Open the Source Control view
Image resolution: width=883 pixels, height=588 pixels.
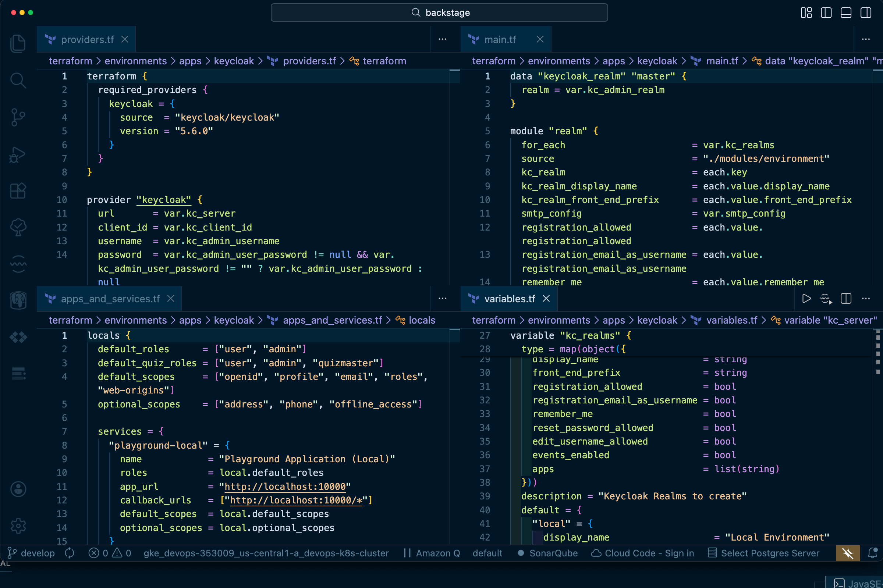point(18,117)
